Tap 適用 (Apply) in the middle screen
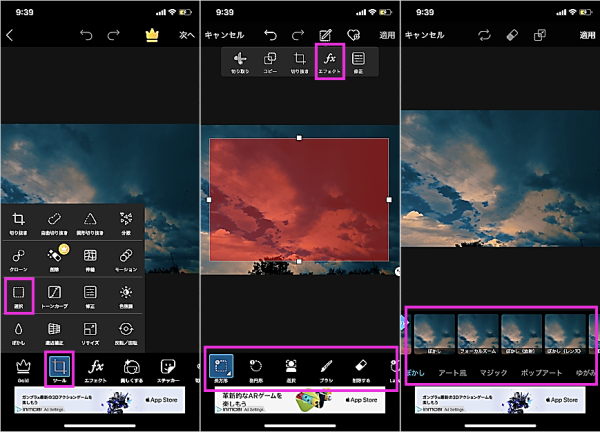600x432 pixels. [x=387, y=35]
